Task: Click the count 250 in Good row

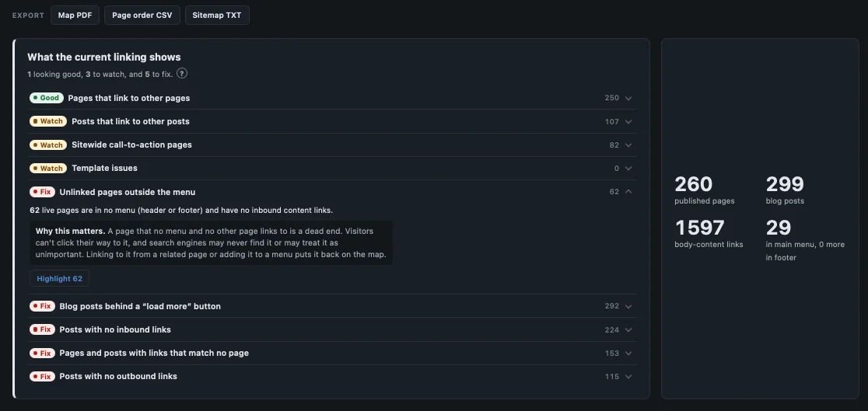Action: (x=611, y=98)
